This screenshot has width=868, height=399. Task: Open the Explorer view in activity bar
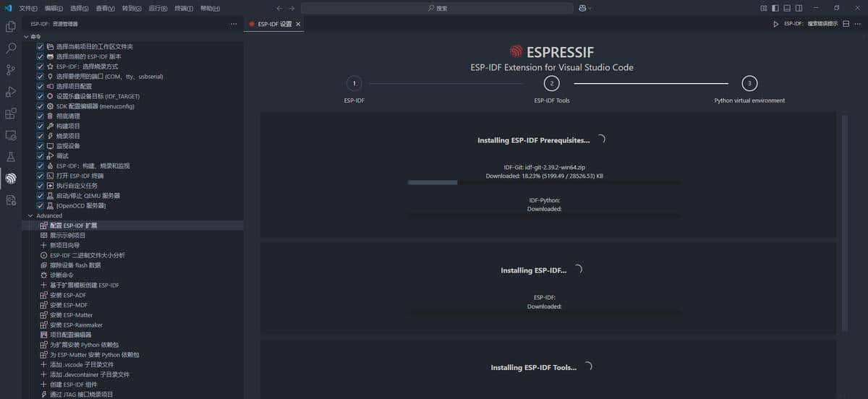point(11,27)
